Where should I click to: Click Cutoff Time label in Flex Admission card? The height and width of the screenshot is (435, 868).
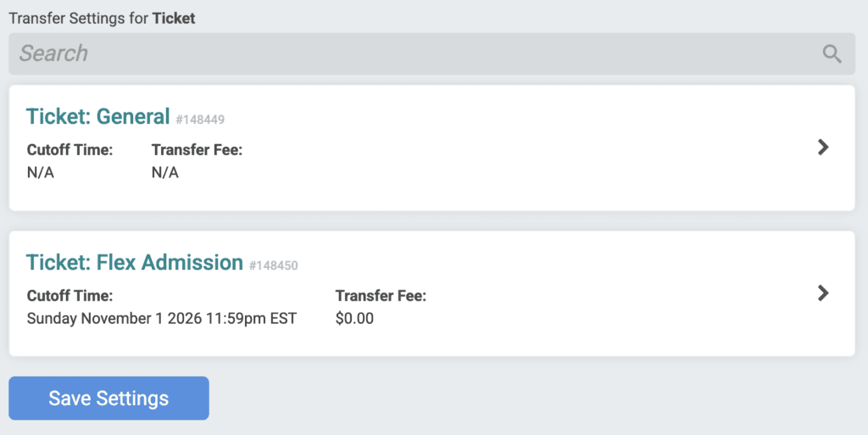pos(70,296)
